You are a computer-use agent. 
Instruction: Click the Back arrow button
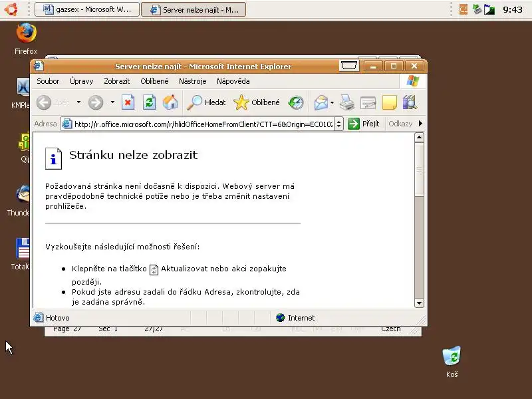[44, 102]
